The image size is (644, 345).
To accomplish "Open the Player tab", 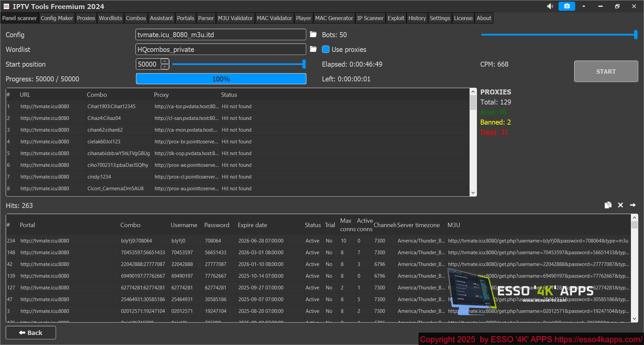I will (304, 18).
